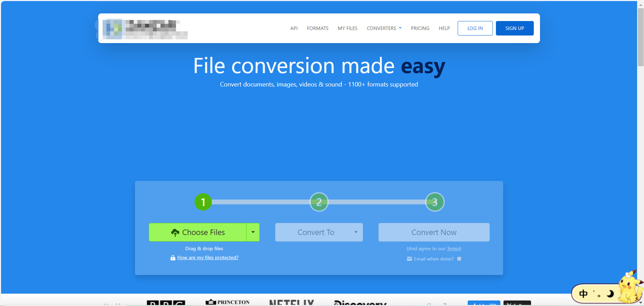Viewport: 644px width, 306px height.
Task: Click the 中 language indicator on the input bar
Action: [x=583, y=294]
